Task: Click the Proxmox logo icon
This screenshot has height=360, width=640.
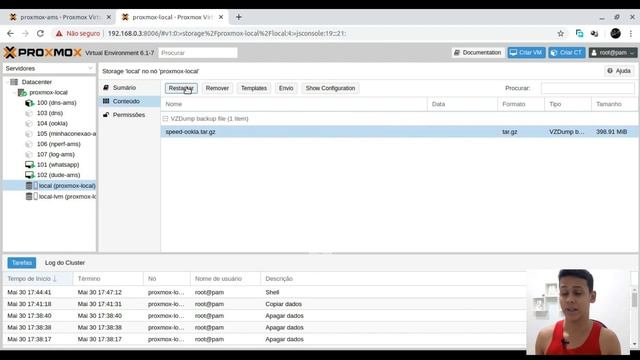Action: [x=10, y=52]
